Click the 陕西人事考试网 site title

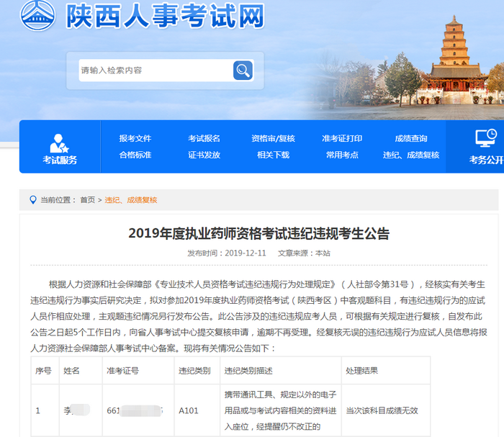coord(165,16)
